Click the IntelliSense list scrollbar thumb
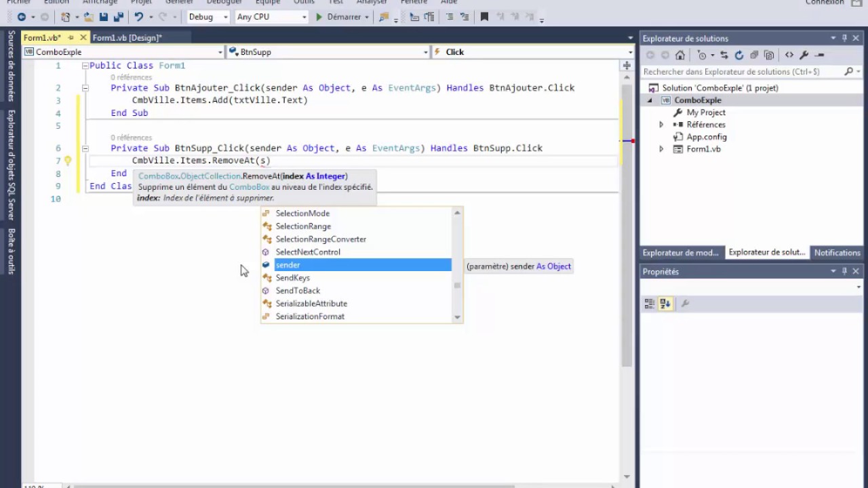Viewport: 868px width, 488px height. coord(457,285)
